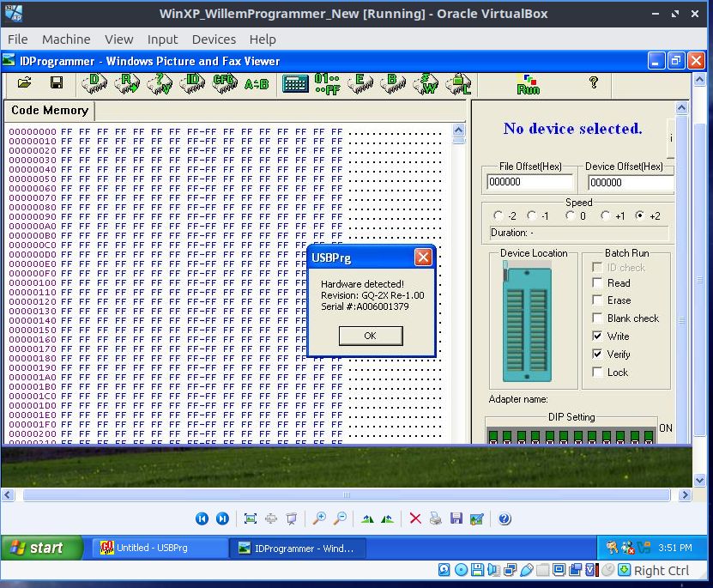Zoom in with the magnifier plus icon
This screenshot has width=713, height=588.
coord(318,518)
